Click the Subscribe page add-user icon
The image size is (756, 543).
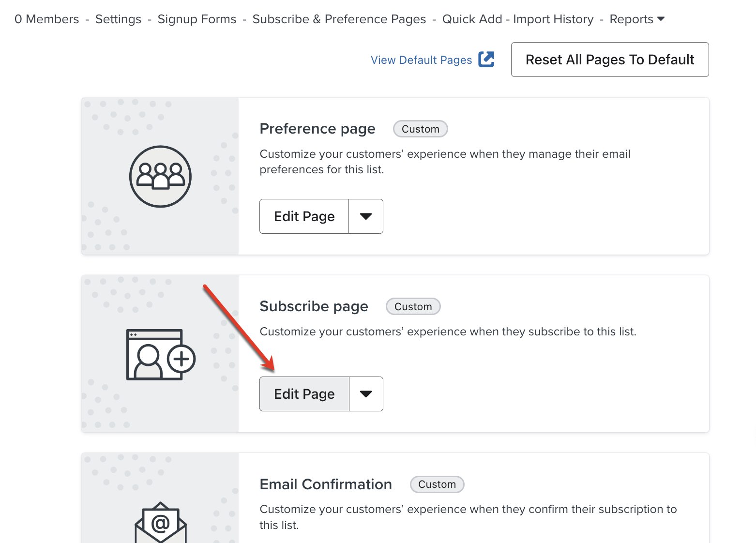160,354
